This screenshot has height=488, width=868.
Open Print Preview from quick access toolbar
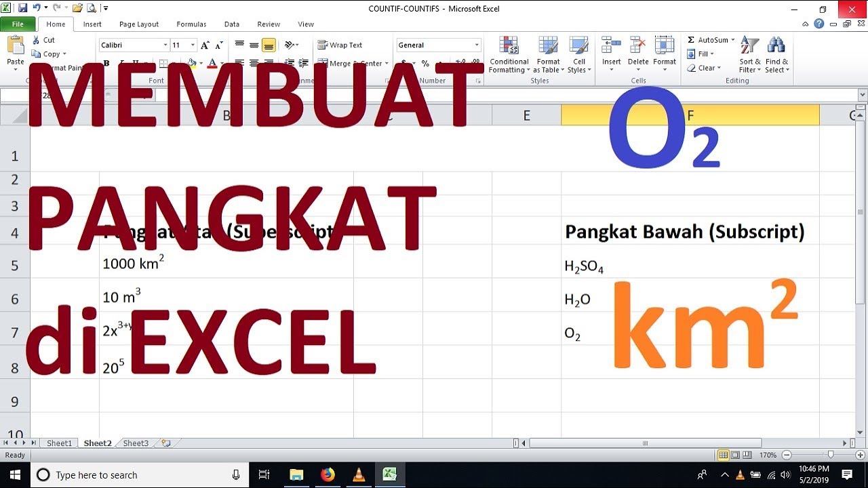tap(91, 8)
